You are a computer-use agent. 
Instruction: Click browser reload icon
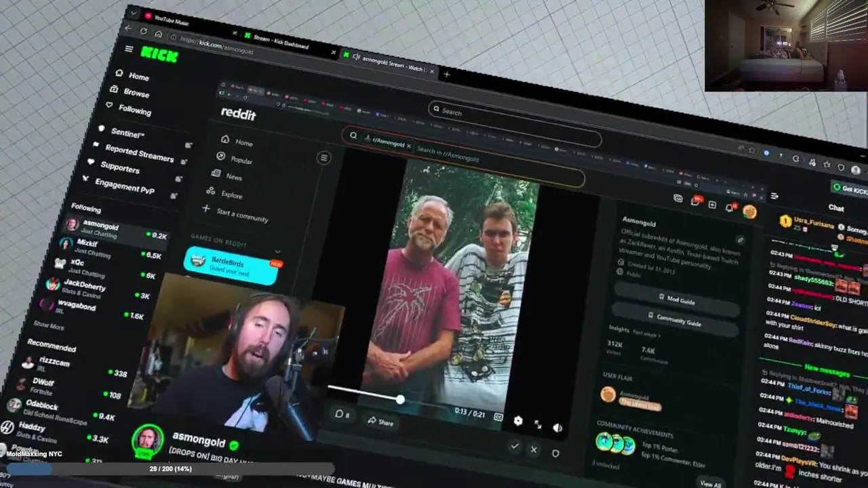[x=144, y=31]
